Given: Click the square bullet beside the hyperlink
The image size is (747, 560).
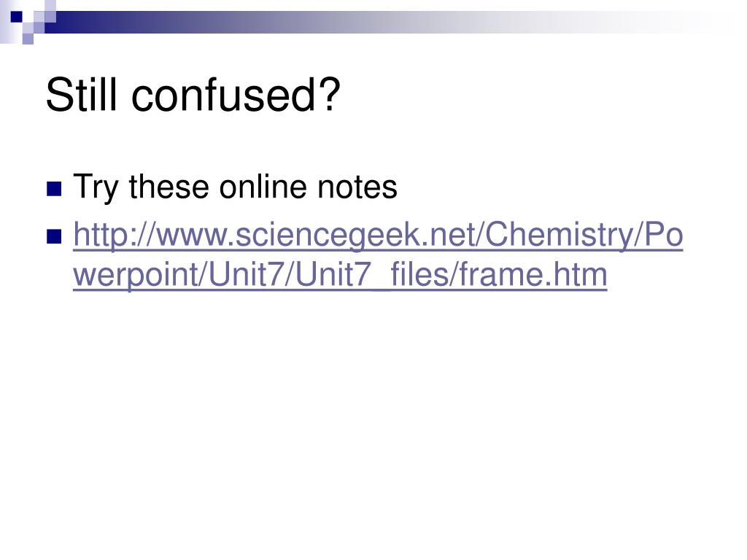Looking at the screenshot, I should [x=54, y=237].
